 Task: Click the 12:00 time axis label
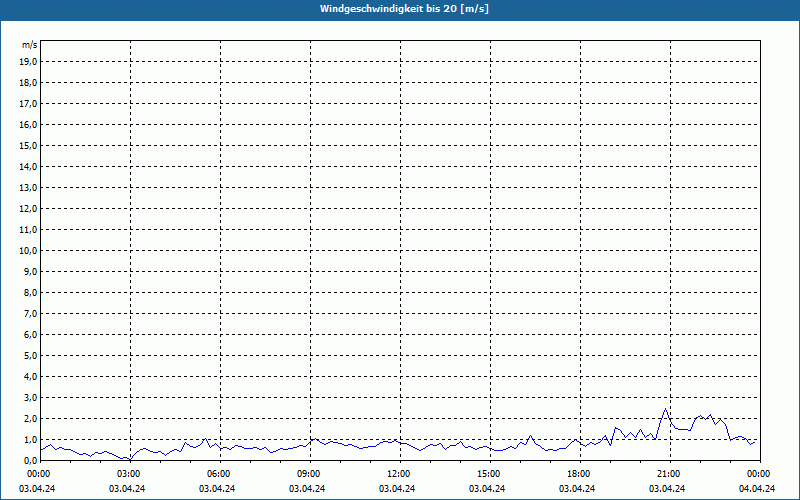pyautogui.click(x=398, y=474)
